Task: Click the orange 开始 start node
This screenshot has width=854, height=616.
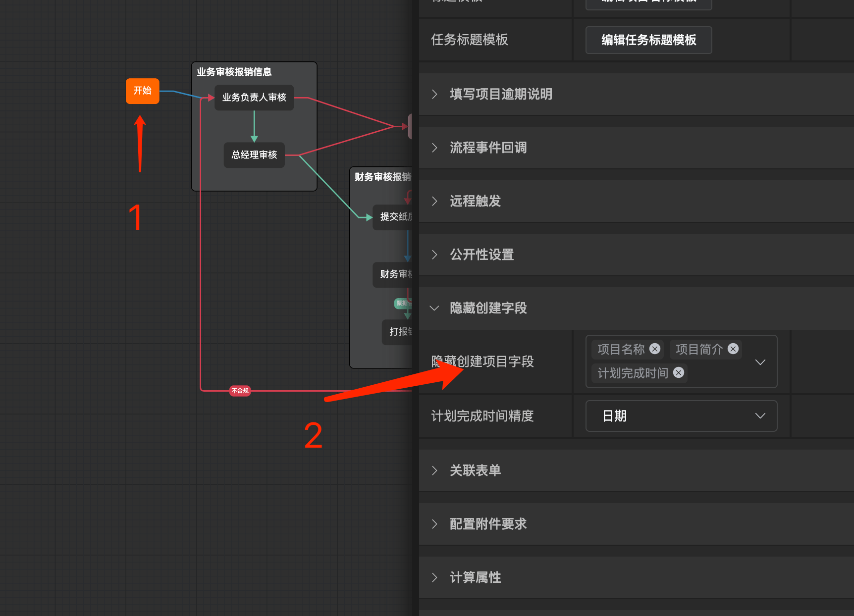Action: point(142,91)
